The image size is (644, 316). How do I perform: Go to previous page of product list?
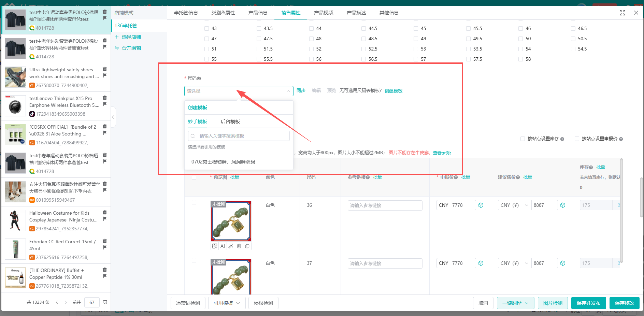[x=57, y=302]
